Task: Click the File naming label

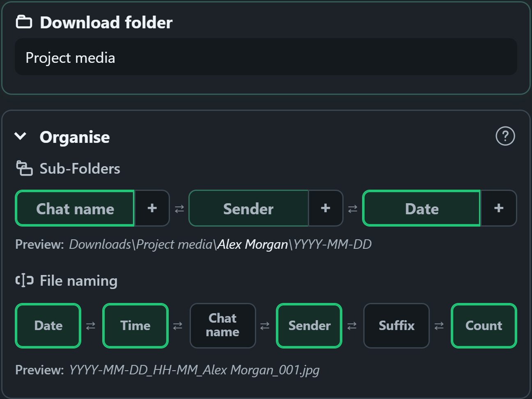Action: pos(79,281)
